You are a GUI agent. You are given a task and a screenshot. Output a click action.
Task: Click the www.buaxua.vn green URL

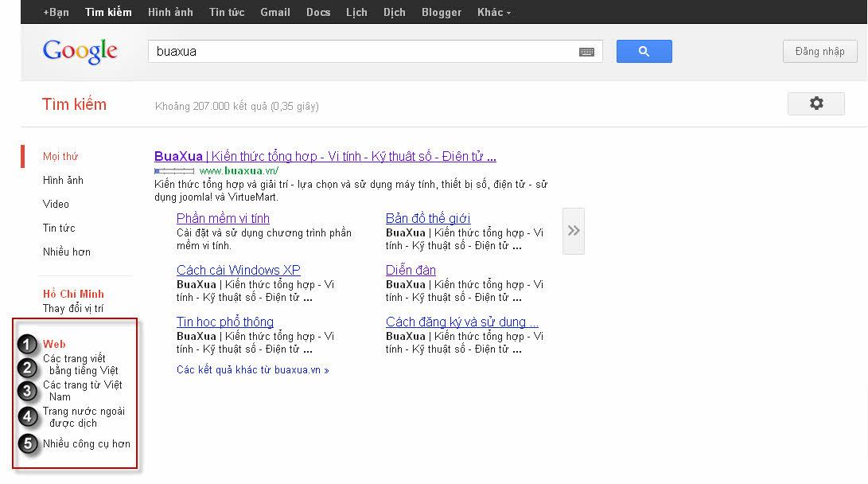239,171
